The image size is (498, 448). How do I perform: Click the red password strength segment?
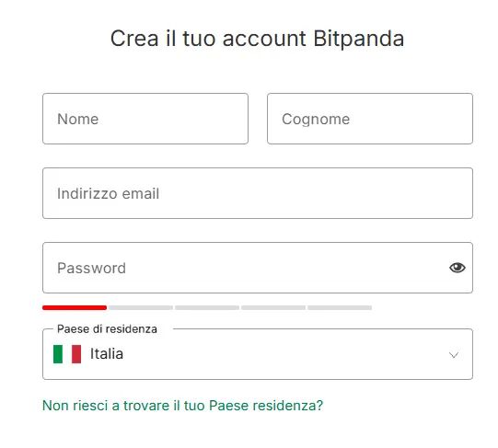click(x=75, y=307)
